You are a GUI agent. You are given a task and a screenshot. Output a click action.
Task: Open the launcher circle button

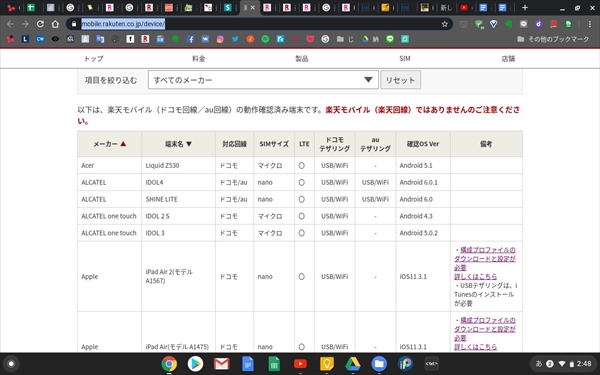[x=11, y=364]
